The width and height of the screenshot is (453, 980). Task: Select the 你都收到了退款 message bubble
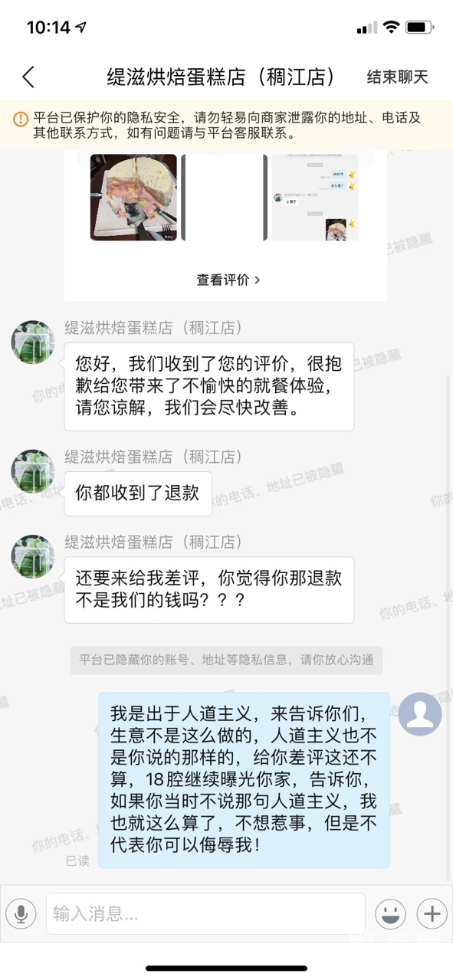(138, 493)
